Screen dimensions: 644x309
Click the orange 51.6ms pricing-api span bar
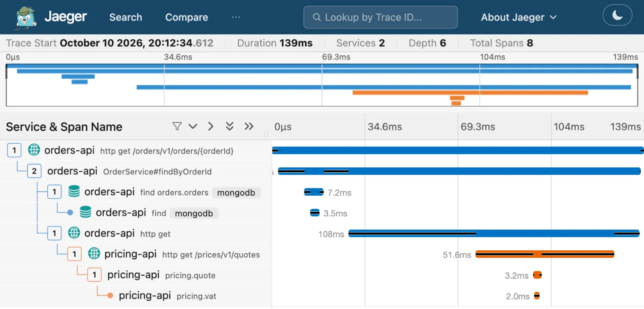coord(545,254)
